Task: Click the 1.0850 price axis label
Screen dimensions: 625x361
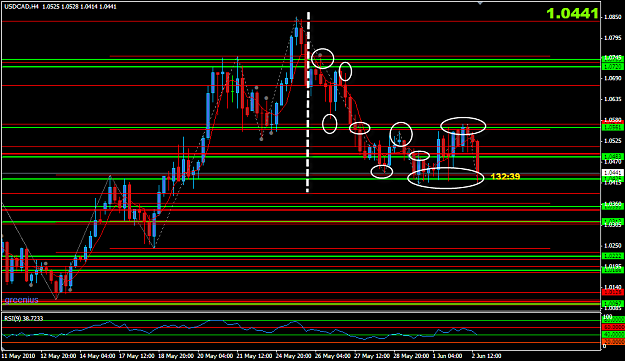Action: coord(613,17)
